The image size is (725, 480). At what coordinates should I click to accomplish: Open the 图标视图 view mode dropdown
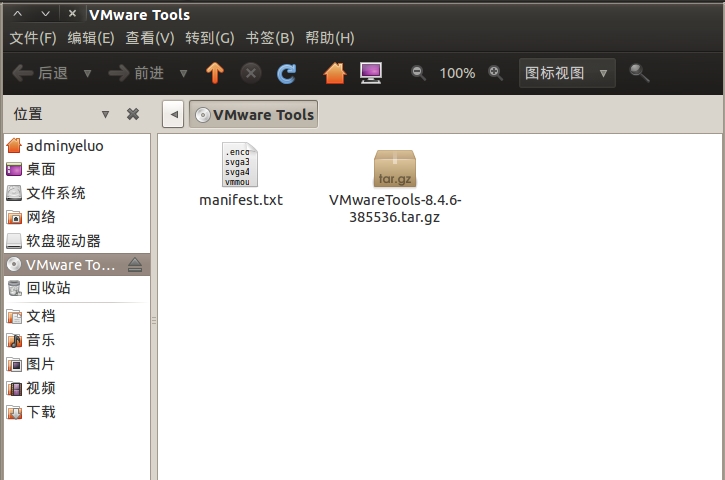(567, 73)
